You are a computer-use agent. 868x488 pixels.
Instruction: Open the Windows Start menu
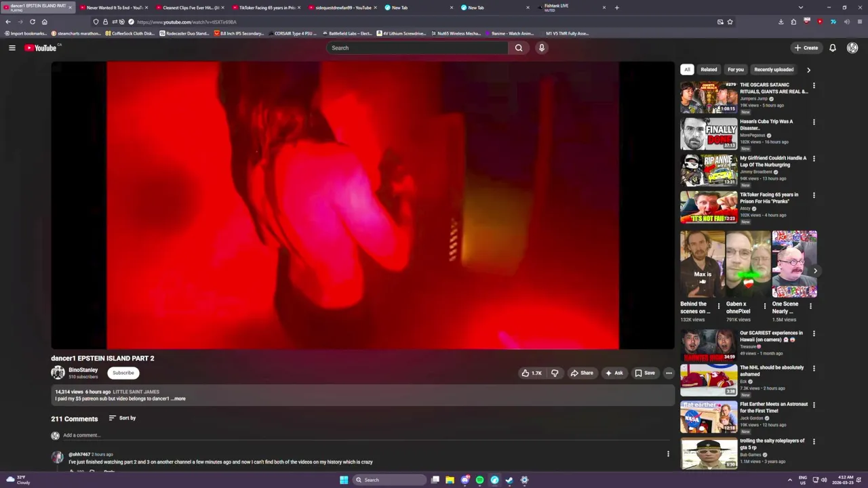344,480
